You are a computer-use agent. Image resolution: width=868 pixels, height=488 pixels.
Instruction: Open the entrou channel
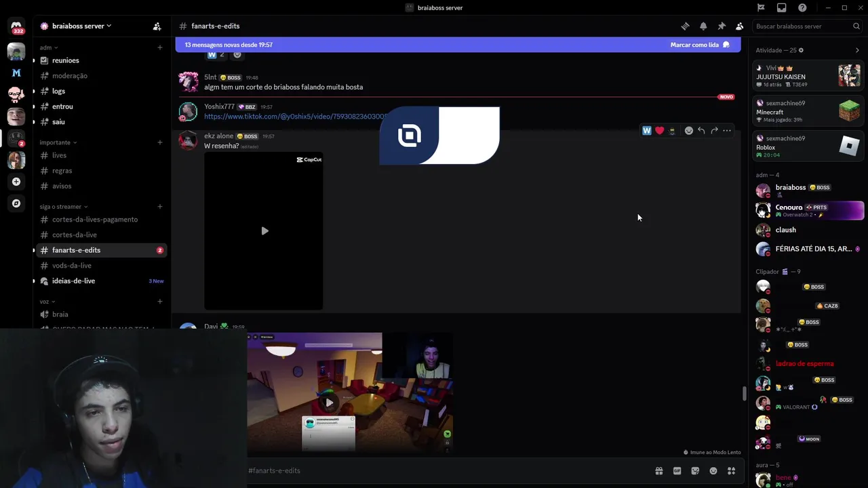click(x=102, y=106)
